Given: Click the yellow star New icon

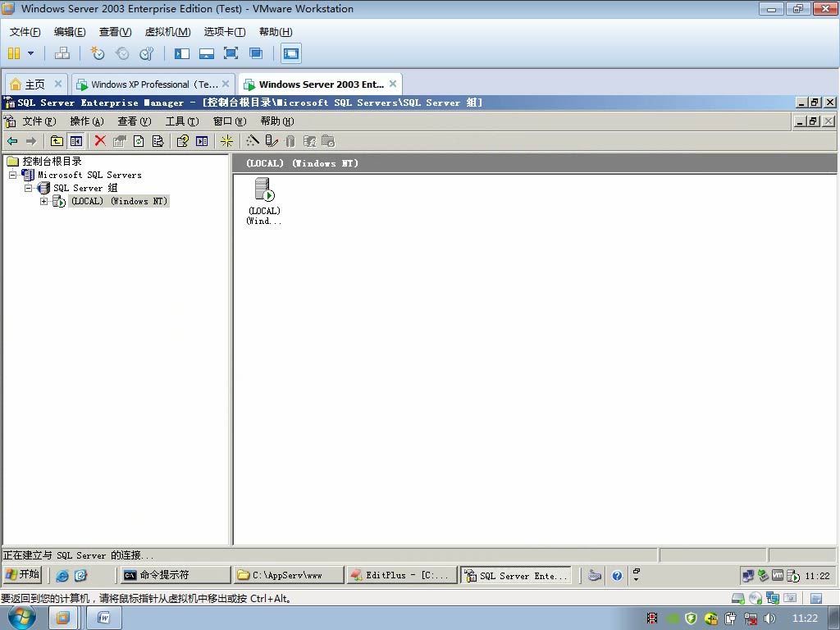Looking at the screenshot, I should 227,141.
